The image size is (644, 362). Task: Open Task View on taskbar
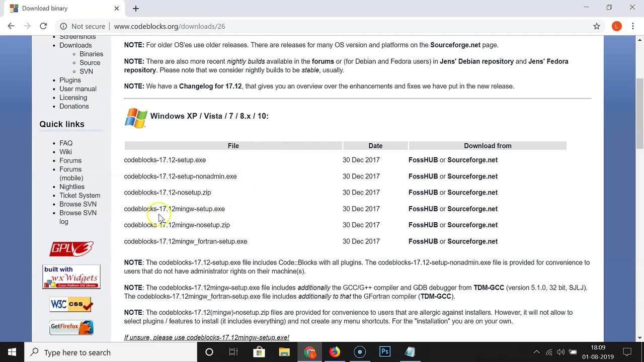(x=233, y=352)
